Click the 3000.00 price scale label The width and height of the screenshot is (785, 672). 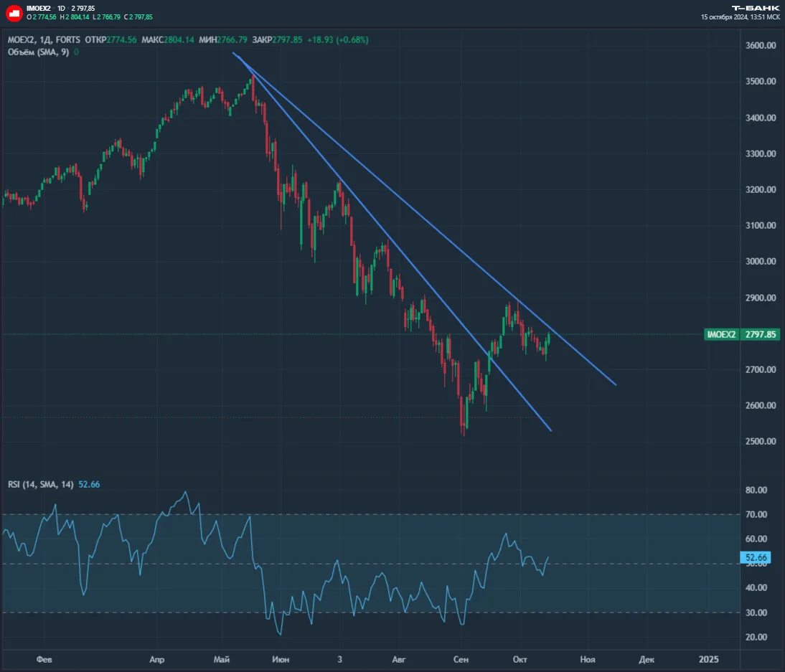(761, 261)
